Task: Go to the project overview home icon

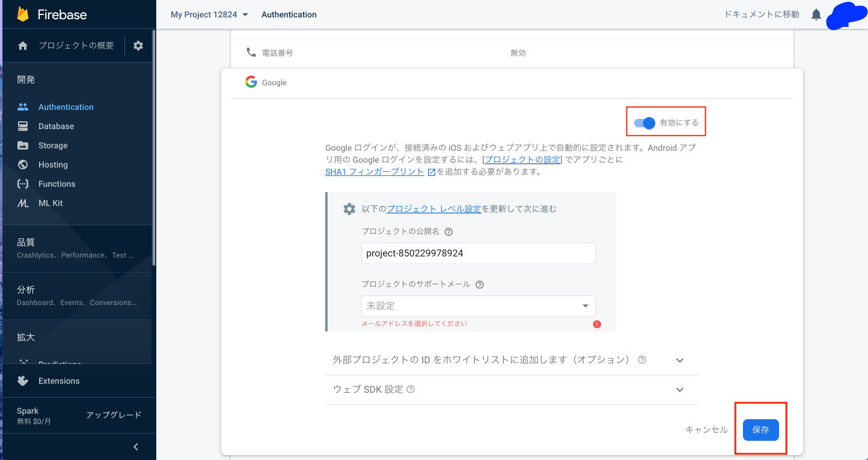Action: coord(23,45)
